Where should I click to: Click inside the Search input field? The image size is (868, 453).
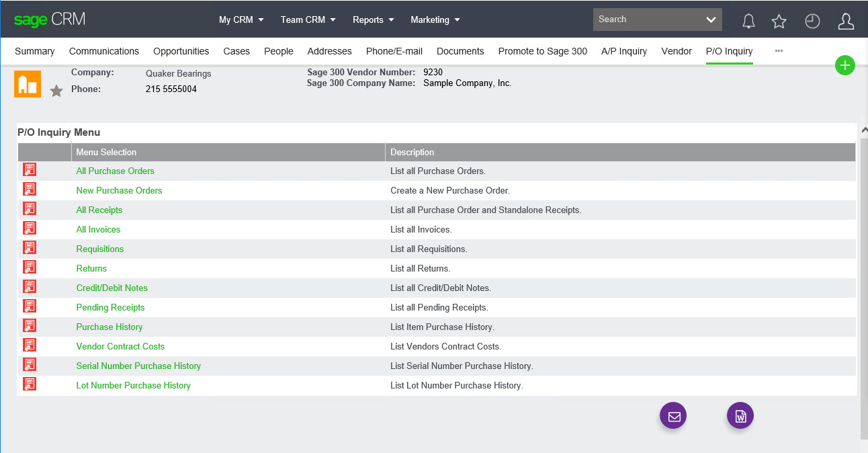coord(645,19)
